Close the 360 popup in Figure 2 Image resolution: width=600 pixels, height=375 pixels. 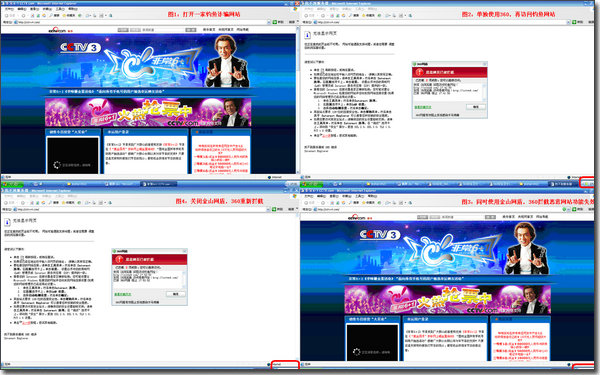pos(484,64)
